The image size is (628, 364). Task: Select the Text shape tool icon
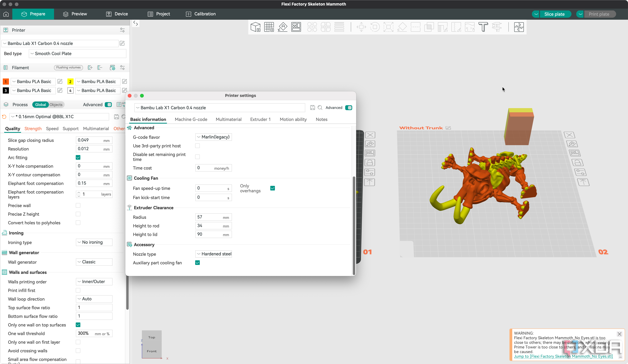[483, 27]
